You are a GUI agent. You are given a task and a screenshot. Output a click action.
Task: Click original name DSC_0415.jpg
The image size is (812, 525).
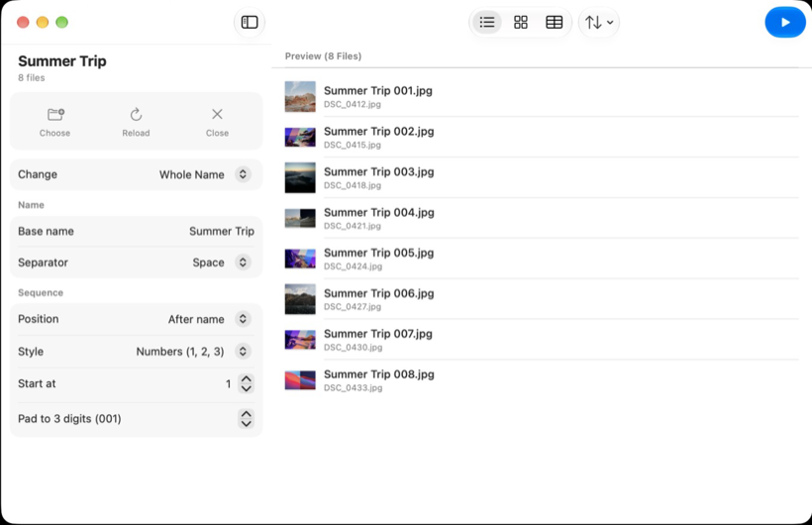coord(353,145)
